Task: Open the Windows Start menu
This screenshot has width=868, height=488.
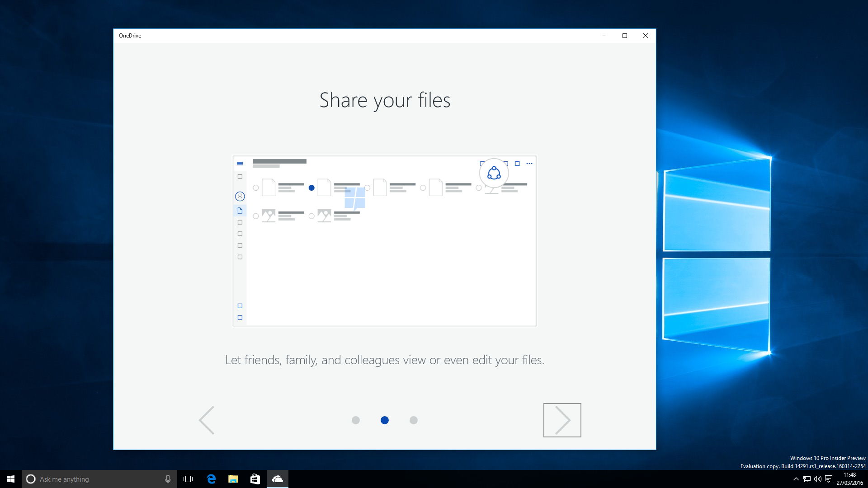Action: click(11, 479)
